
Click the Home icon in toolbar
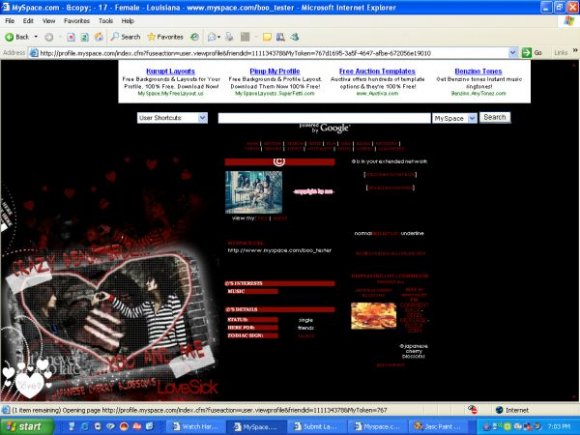point(99,37)
